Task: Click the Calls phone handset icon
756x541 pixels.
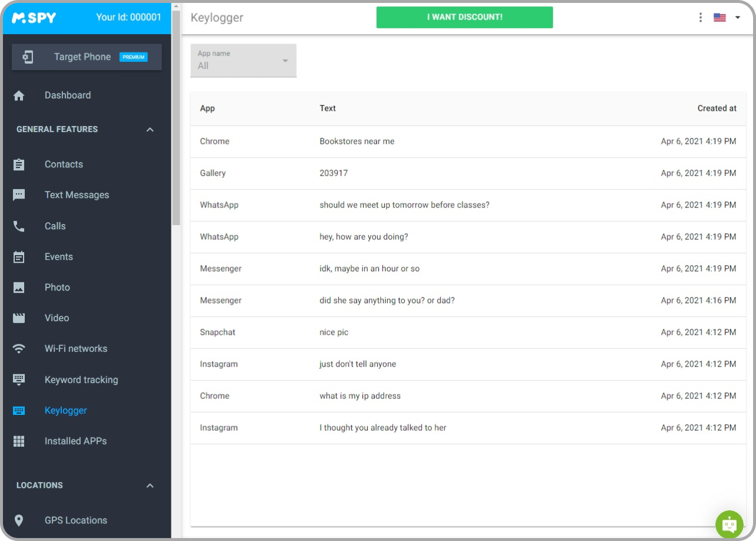Action: coord(19,226)
